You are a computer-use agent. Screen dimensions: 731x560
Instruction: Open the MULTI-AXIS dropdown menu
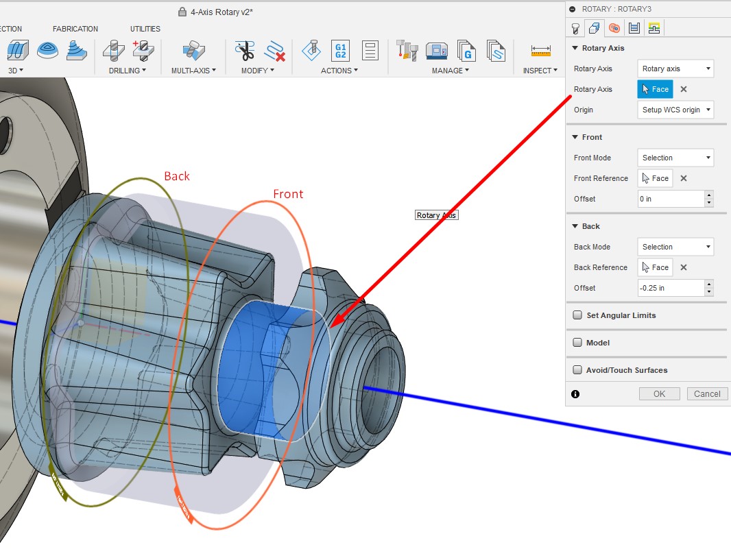pos(193,71)
